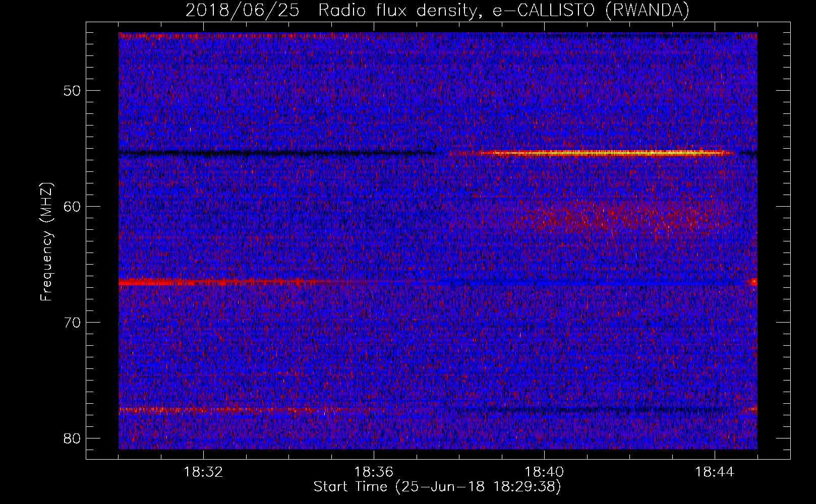
Task: Click the 50 MHz frequency tick label
Action: coord(73,91)
